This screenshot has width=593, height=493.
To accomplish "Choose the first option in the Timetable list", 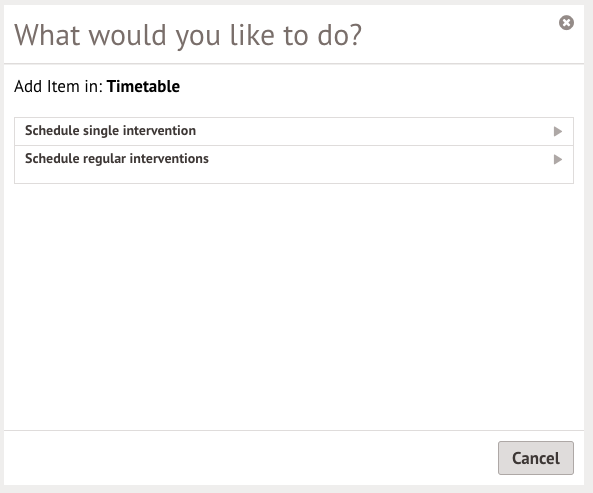I will click(294, 131).
